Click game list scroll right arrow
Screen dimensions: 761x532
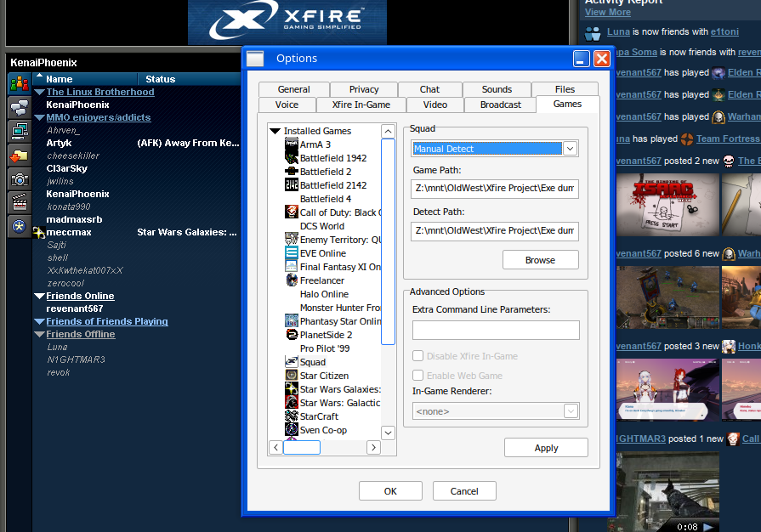pos(373,447)
